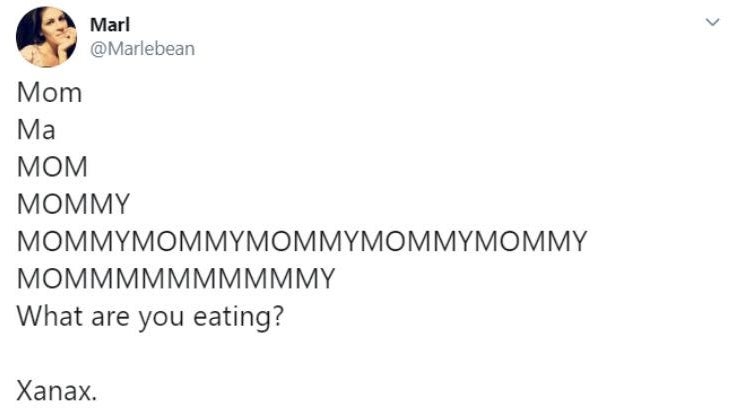The image size is (737, 415).
Task: Click the first MOMMY in the repeated line
Action: [73, 241]
